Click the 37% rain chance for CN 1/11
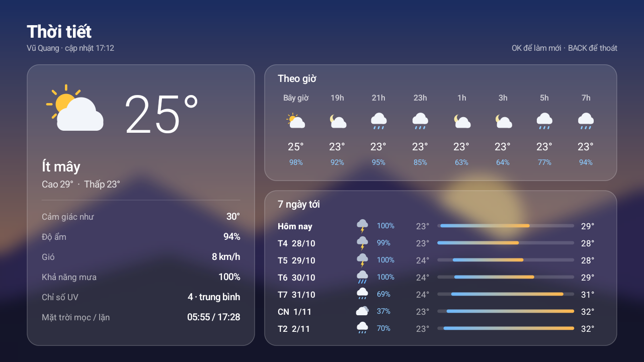The height and width of the screenshot is (362, 644). pos(383,311)
